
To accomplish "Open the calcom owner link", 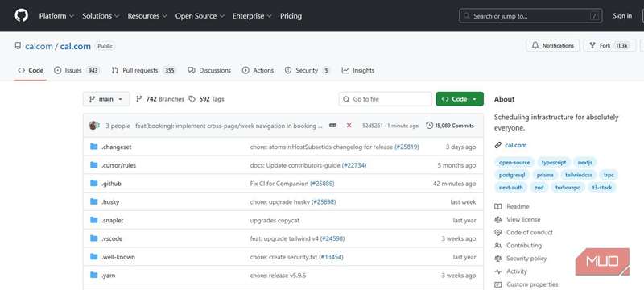I will point(39,46).
